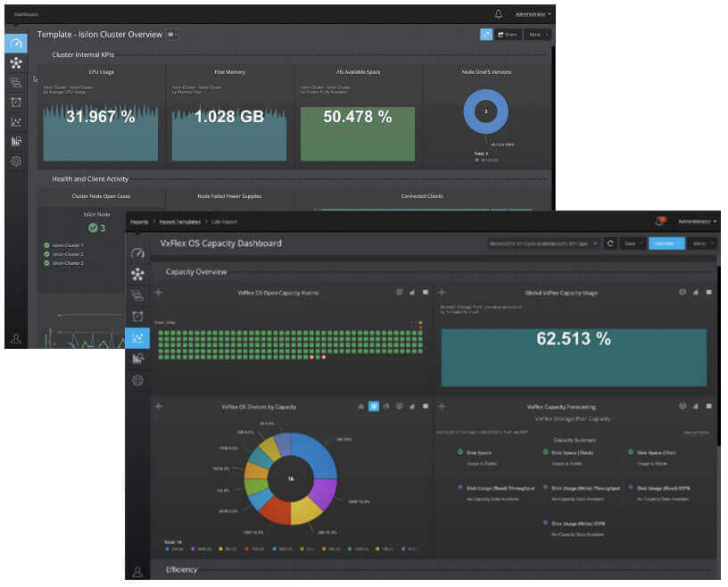This screenshot has height=587, width=728.
Task: Click red notification bell in VxFlex header
Action: click(660, 221)
